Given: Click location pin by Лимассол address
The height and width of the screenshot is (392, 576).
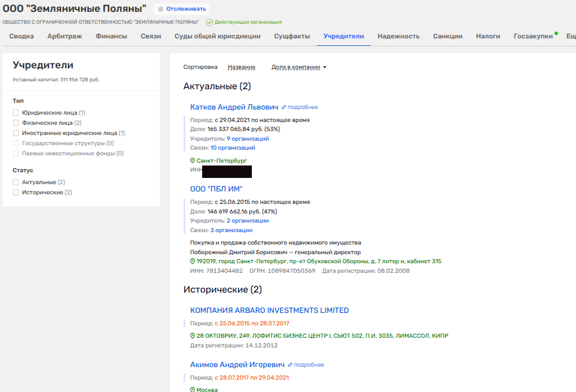Looking at the screenshot, I should pyautogui.click(x=193, y=336).
